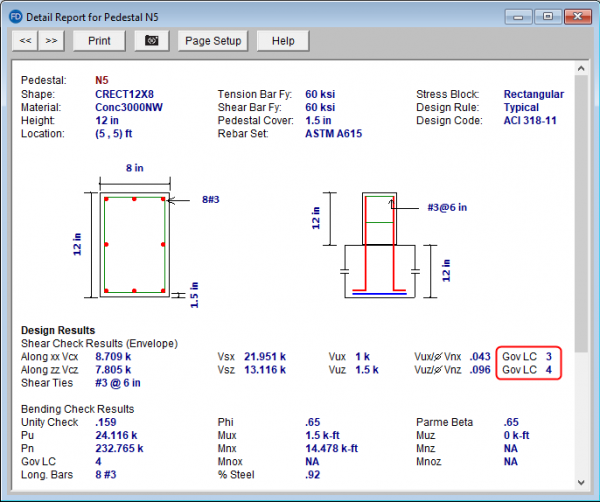Click Parme Beta value .65
This screenshot has width=600, height=502.
tap(511, 422)
